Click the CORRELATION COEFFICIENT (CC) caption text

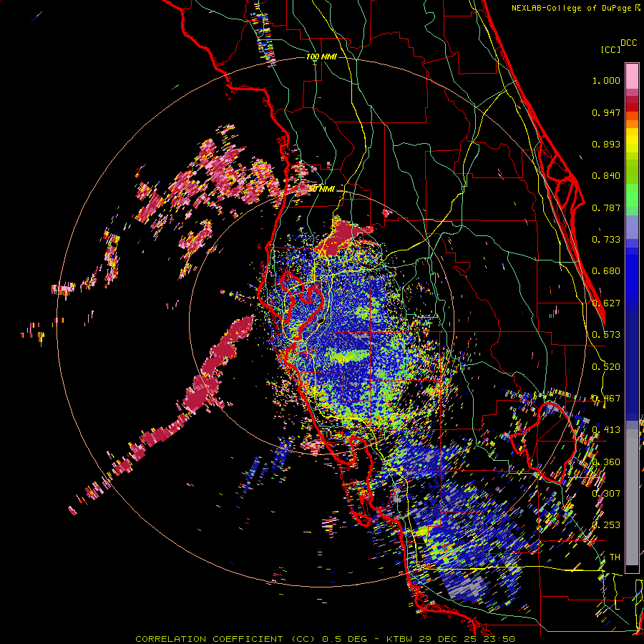(x=225, y=639)
